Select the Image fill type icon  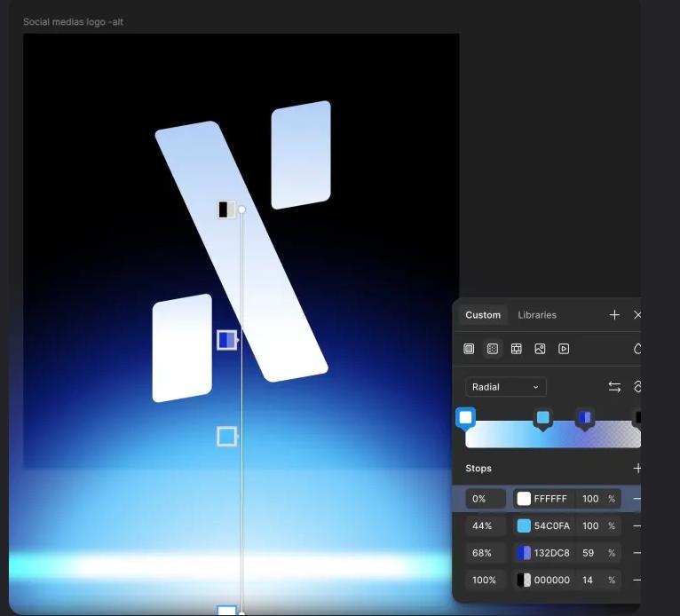pyautogui.click(x=540, y=349)
